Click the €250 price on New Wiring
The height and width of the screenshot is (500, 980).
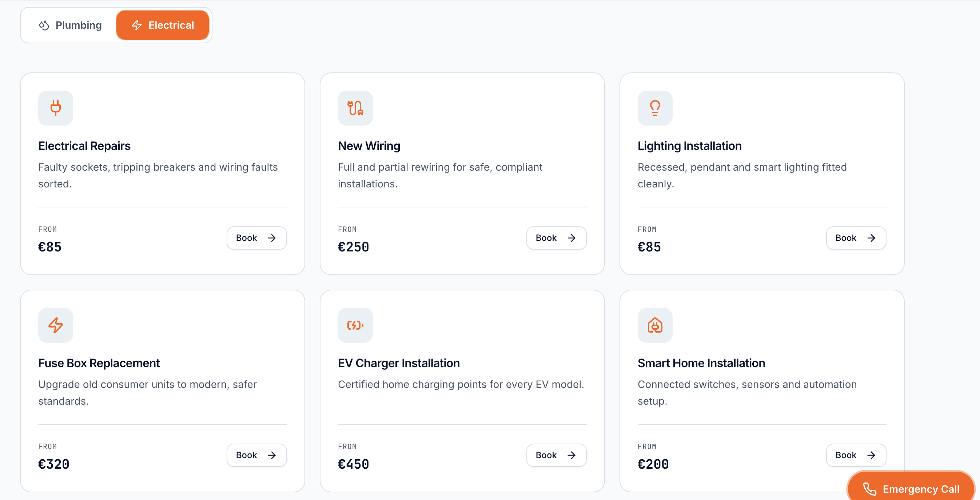pos(353,247)
